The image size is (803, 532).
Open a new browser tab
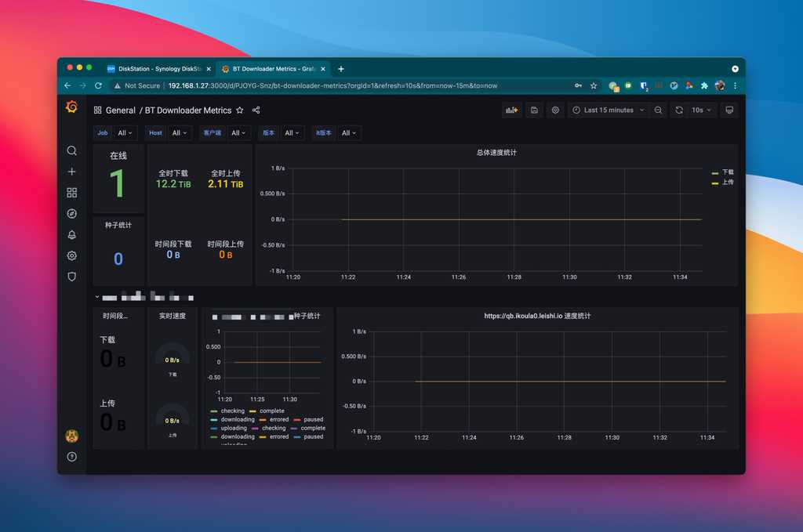tap(341, 68)
